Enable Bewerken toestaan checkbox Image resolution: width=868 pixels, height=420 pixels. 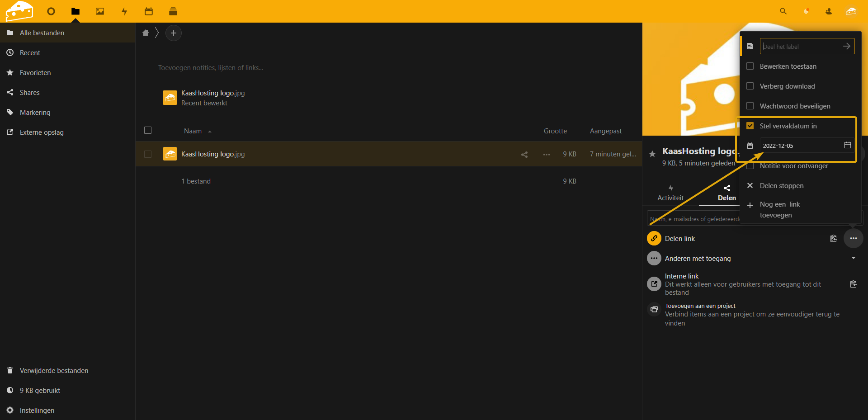pyautogui.click(x=750, y=66)
